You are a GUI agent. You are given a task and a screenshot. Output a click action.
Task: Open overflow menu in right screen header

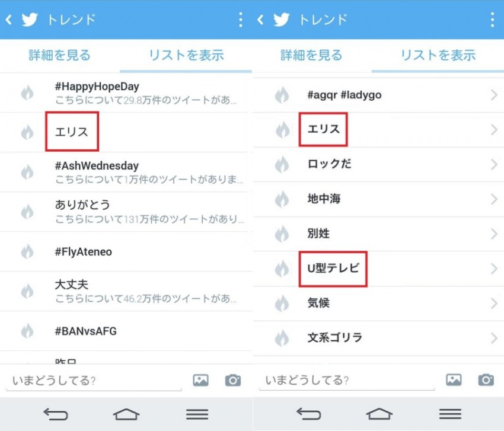tap(492, 20)
